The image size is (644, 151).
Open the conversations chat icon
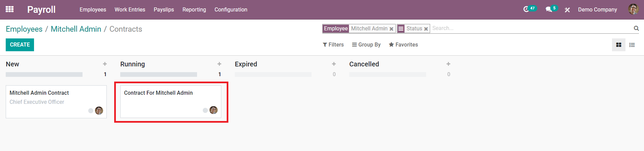(549, 9)
